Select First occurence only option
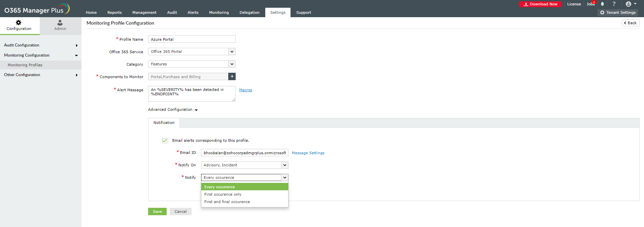The image size is (644, 227). (x=244, y=194)
